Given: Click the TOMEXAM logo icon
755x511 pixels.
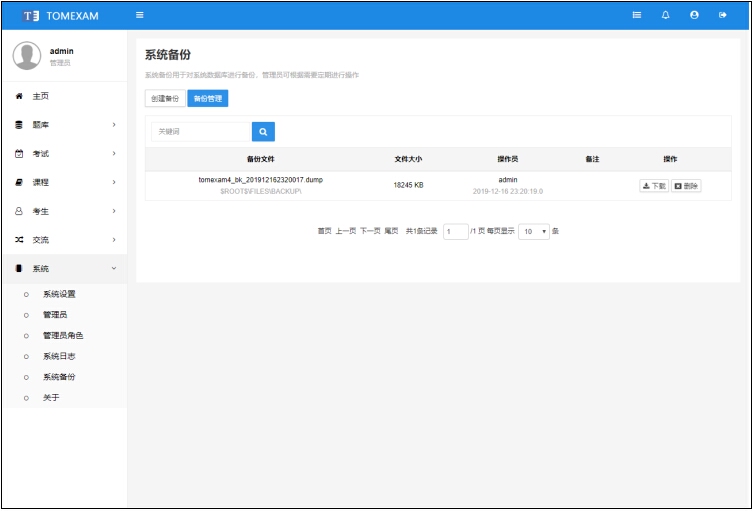Looking at the screenshot, I should pyautogui.click(x=31, y=16).
